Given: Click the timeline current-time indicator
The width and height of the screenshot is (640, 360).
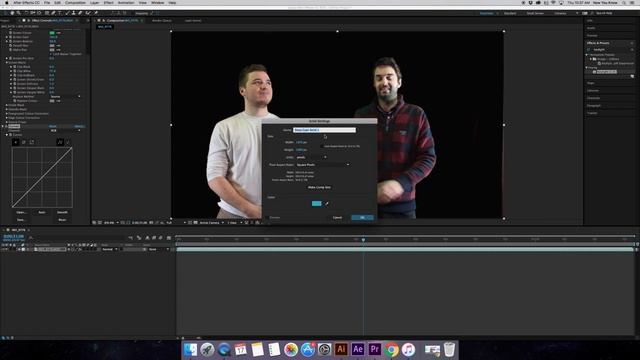Looking at the screenshot, I should pyautogui.click(x=363, y=240).
